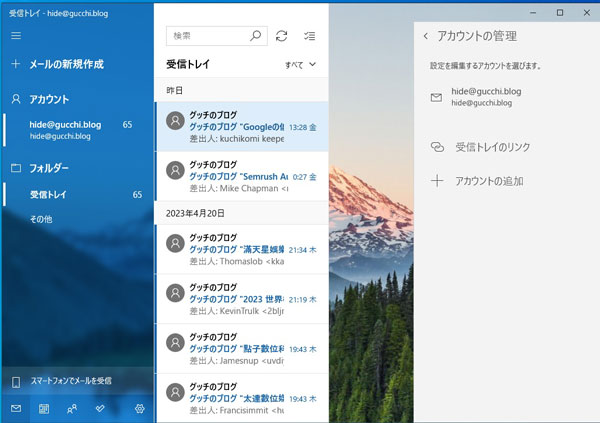Click sender avatar on Mike Chapman message
The width and height of the screenshot is (600, 423).
pos(175,170)
